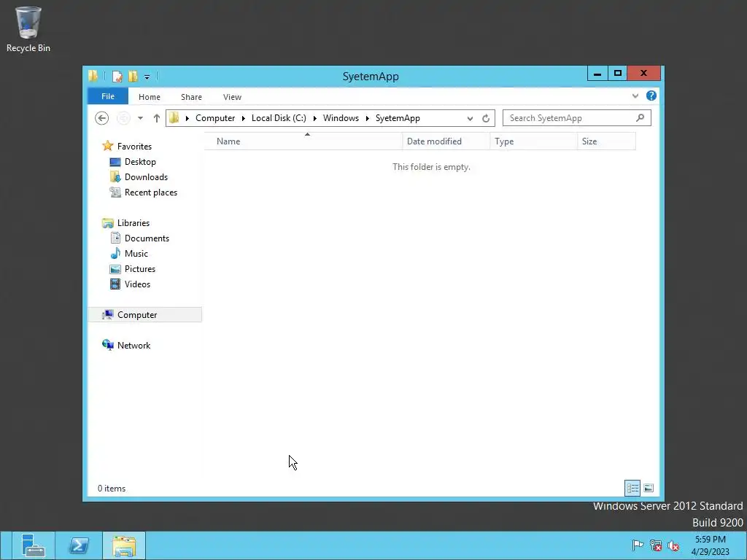Click the network status tray icon

pyautogui.click(x=656, y=545)
